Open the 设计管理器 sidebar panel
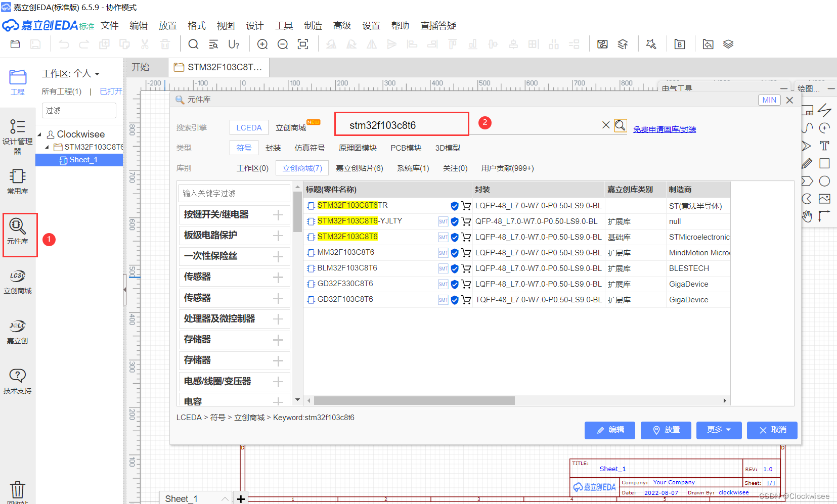The width and height of the screenshot is (837, 504). 18,136
